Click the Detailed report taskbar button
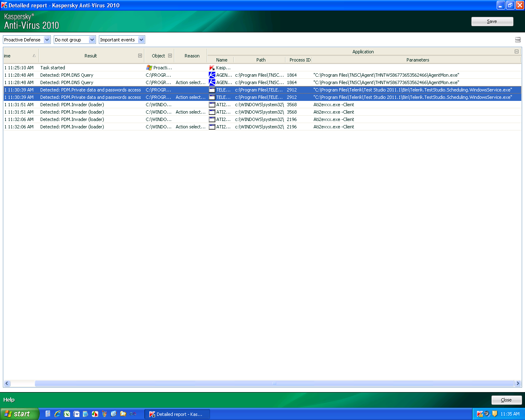The height and width of the screenshot is (420, 525). [177, 414]
